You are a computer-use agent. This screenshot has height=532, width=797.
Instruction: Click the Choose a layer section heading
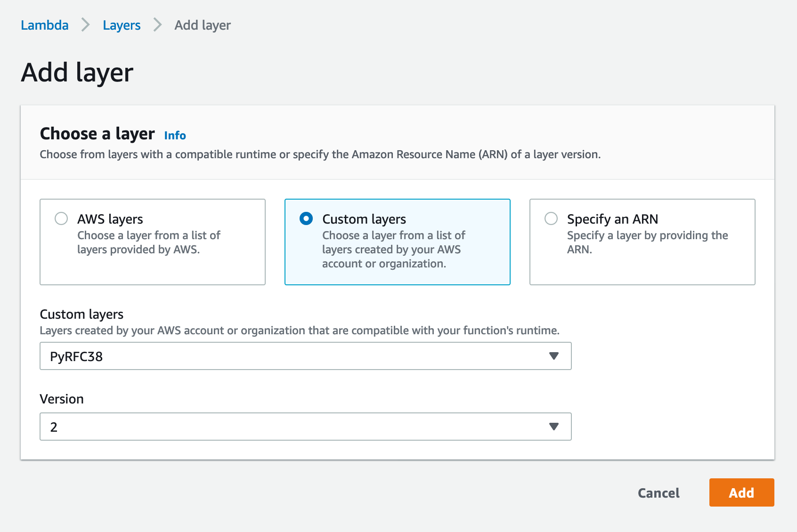(97, 134)
